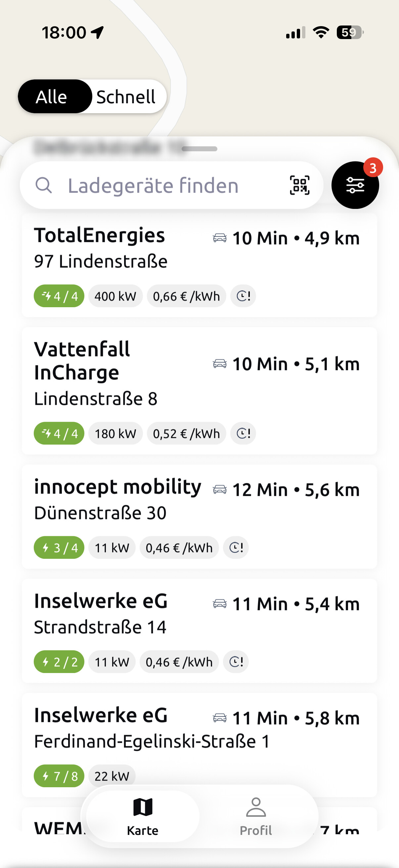Screen dimensions: 399x868
Task: Open the filter settings button
Action: coord(355,185)
